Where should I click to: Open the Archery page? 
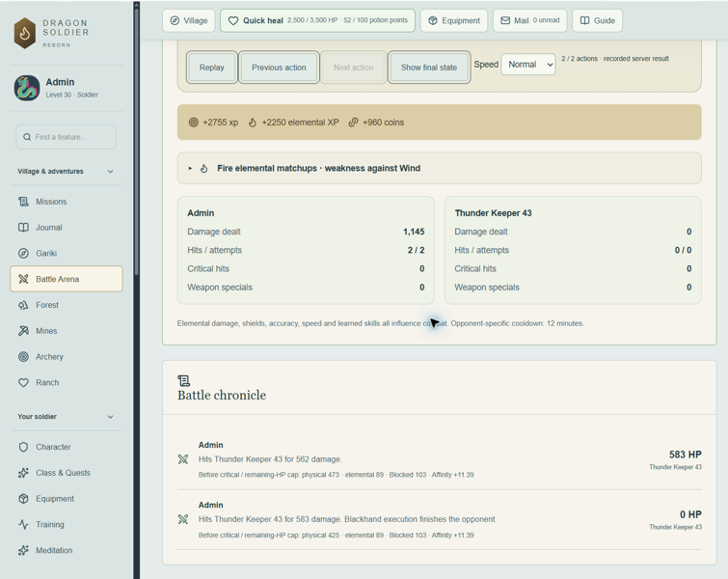(x=67, y=357)
